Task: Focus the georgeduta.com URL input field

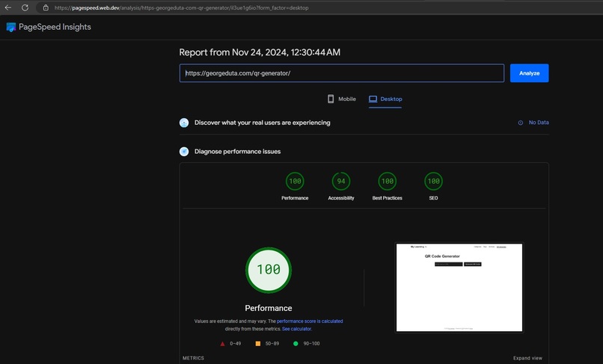Action: coord(341,73)
